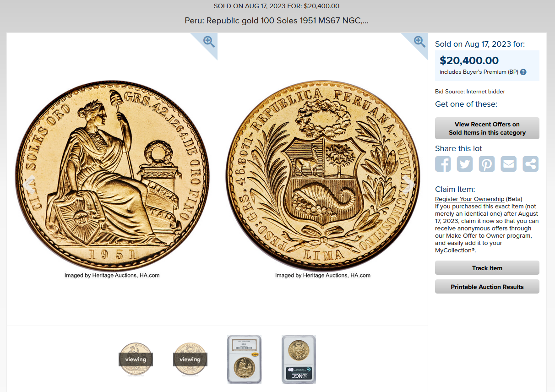Zoom into the reverse coin image with the magnifier
555x392 pixels.
click(x=419, y=42)
